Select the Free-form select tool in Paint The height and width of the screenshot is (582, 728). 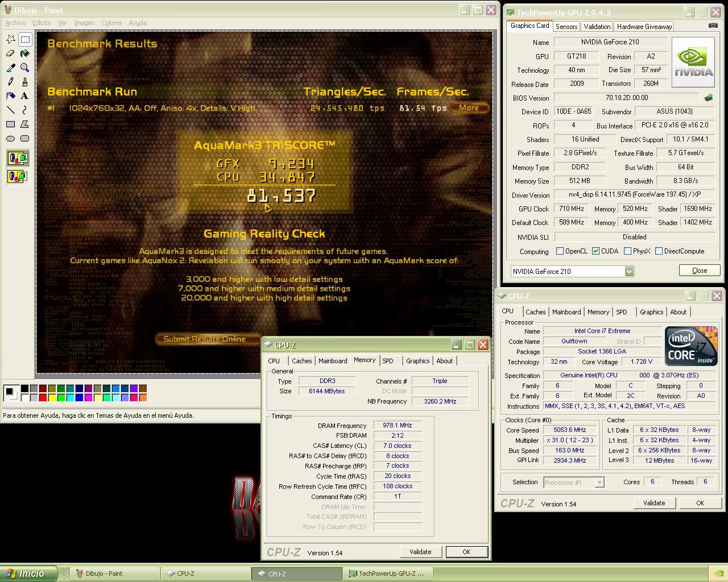click(11, 39)
